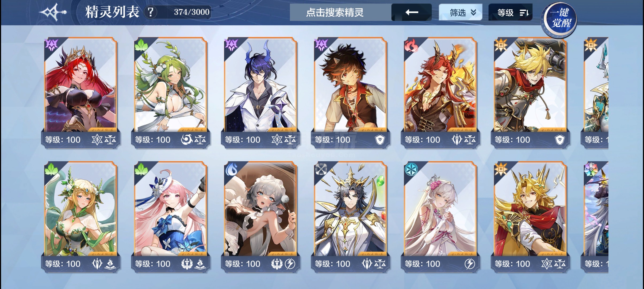
Task: Tap the back arrow button
Action: coord(412,12)
